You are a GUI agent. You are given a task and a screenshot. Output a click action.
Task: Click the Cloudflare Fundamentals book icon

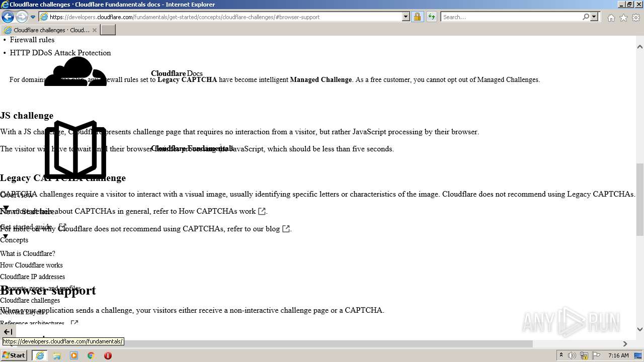click(x=75, y=149)
